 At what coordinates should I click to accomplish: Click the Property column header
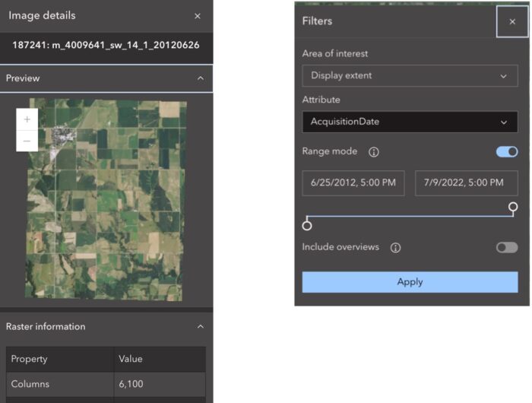pyautogui.click(x=60, y=359)
